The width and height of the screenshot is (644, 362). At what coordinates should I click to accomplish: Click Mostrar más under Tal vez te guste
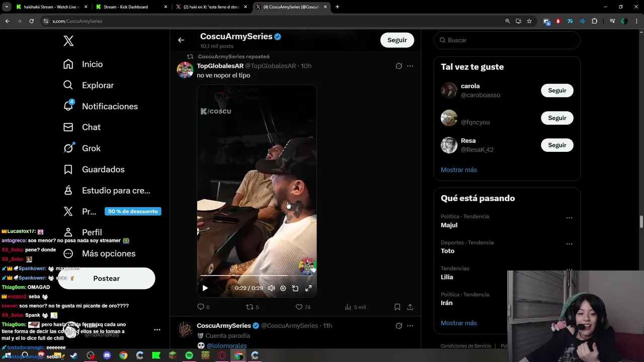tap(459, 170)
